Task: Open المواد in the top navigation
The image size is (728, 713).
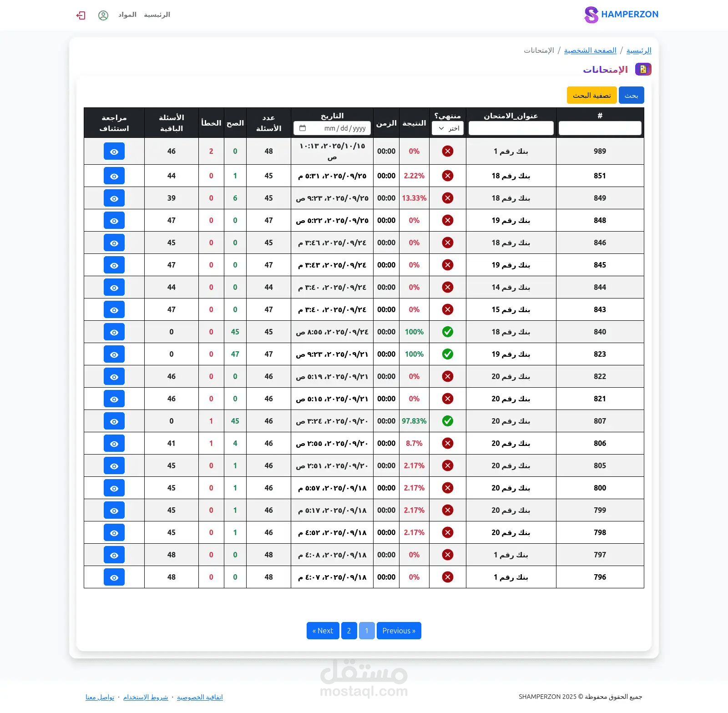Action: point(127,15)
